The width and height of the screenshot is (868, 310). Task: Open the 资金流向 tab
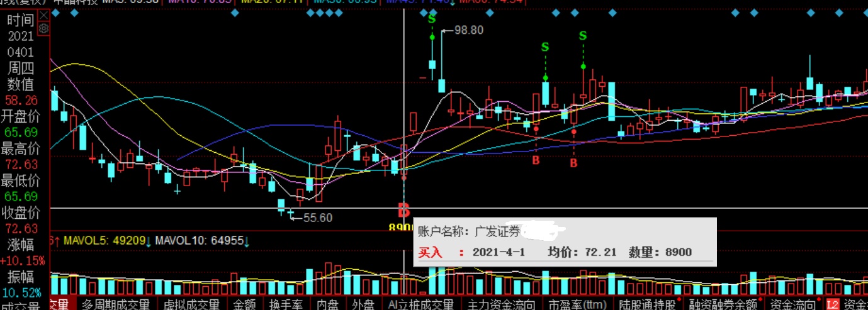point(792,304)
